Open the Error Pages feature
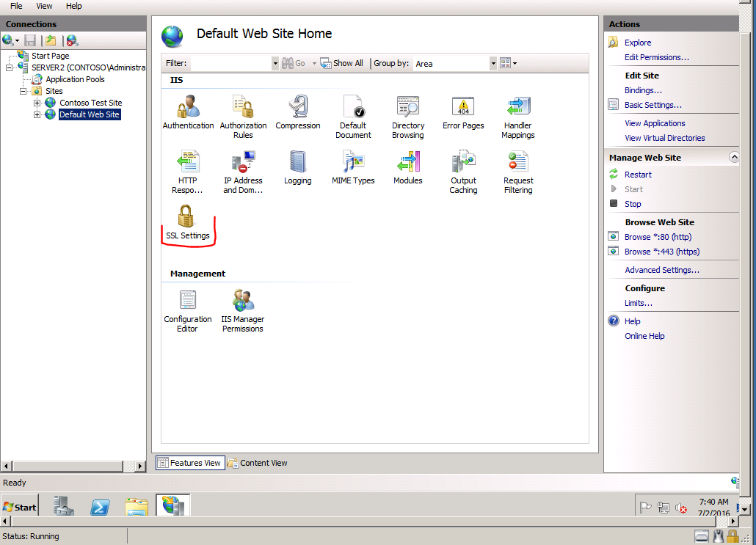756x545 pixels. point(463,113)
